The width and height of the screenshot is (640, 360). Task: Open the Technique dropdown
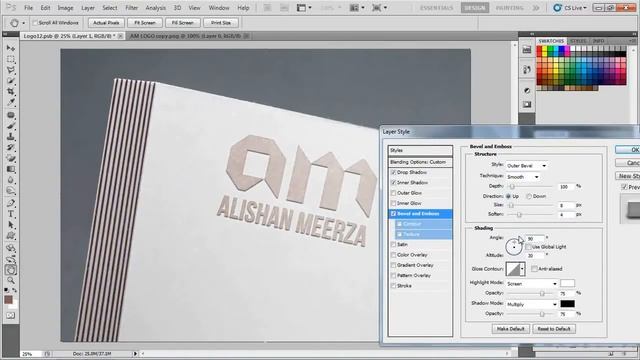point(522,177)
